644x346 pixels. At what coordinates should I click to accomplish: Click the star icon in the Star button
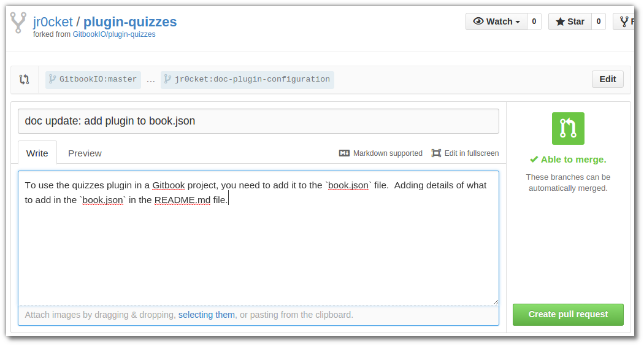coord(560,21)
